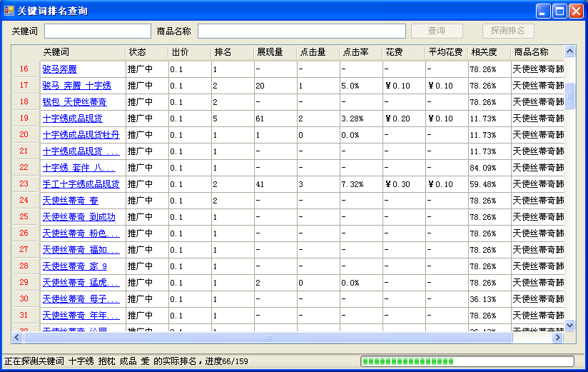Screen dimensions: 588x372
Task: Click the 点击率 cell showing 3.28%
Action: (x=361, y=119)
